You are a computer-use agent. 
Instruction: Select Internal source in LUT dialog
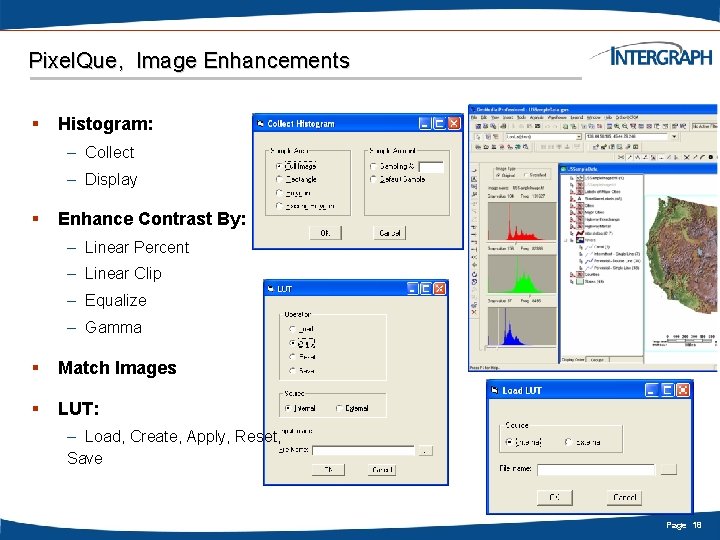(288, 408)
